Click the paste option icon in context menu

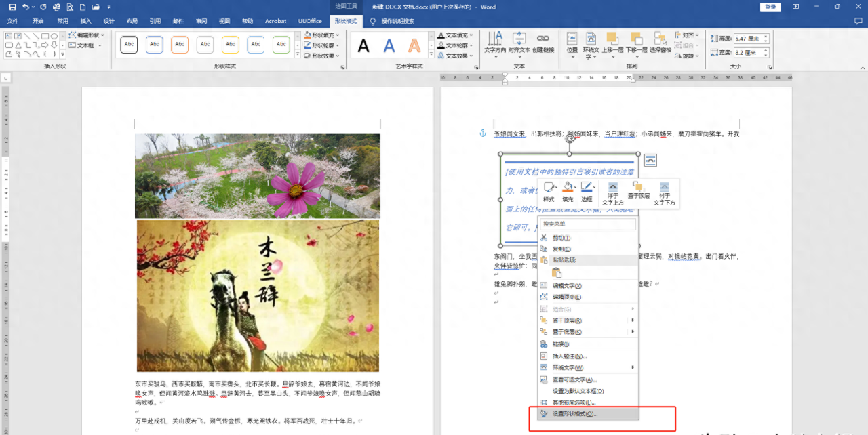point(557,272)
